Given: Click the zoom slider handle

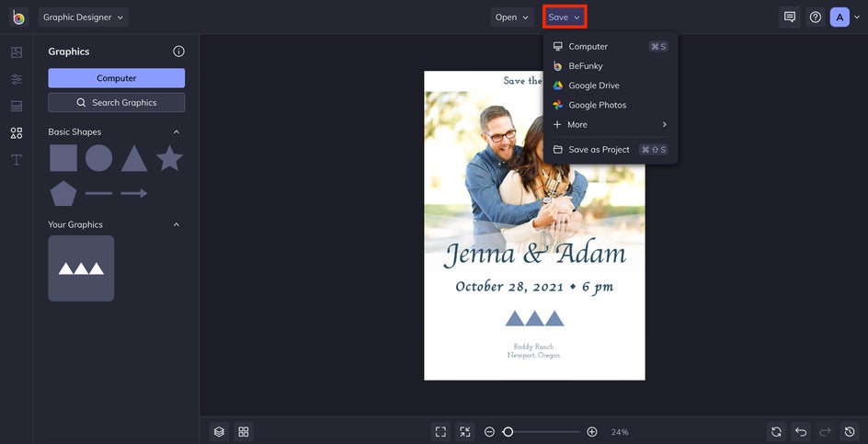Looking at the screenshot, I should tap(508, 431).
